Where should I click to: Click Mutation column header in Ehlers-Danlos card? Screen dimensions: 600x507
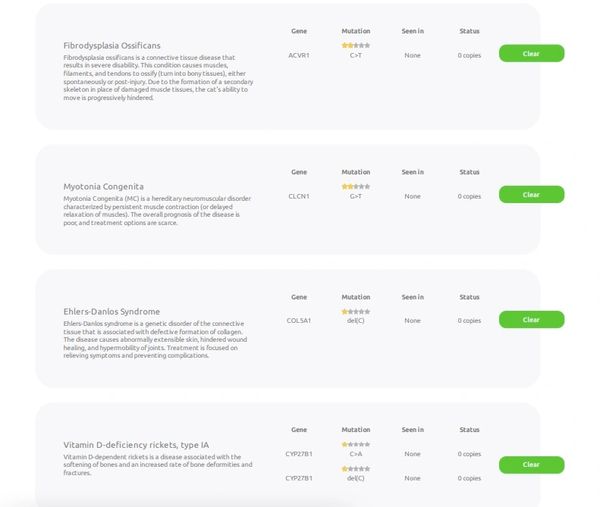tap(355, 297)
